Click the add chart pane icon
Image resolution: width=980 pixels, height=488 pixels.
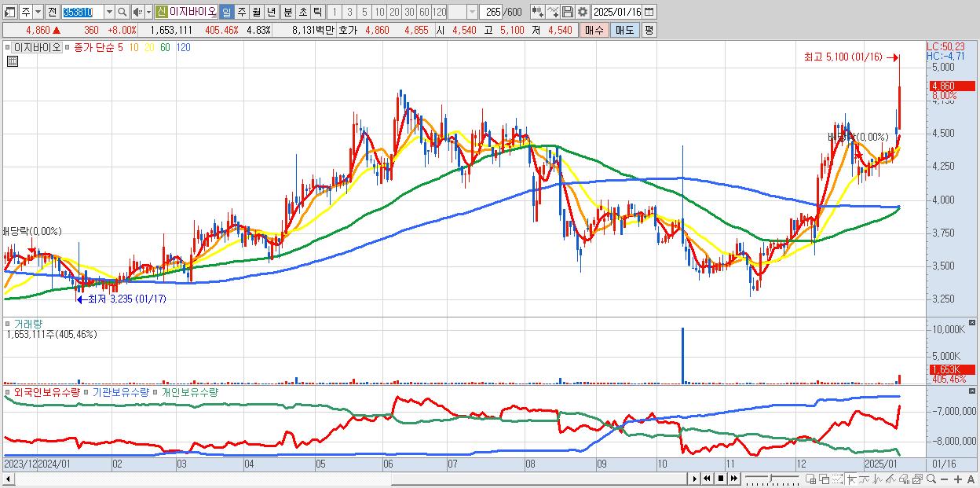click(x=810, y=479)
